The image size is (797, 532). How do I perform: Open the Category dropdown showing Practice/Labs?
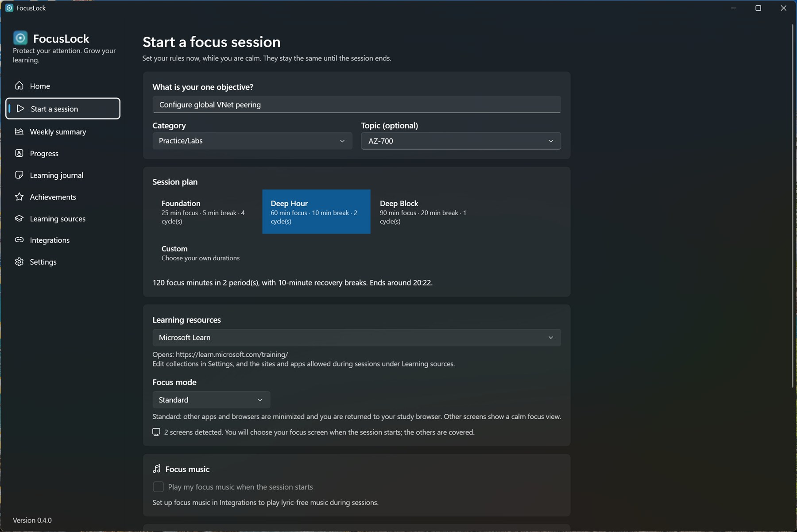252,141
